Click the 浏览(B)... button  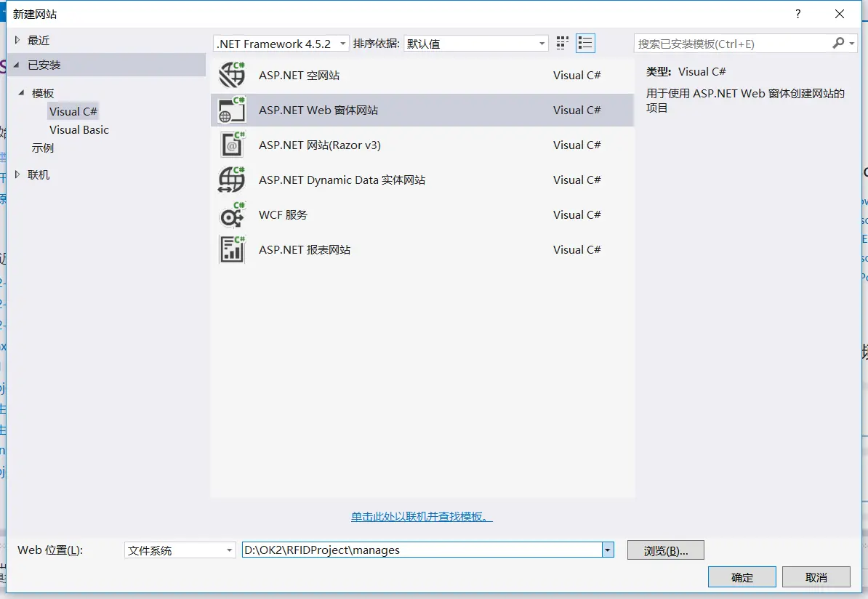point(665,550)
